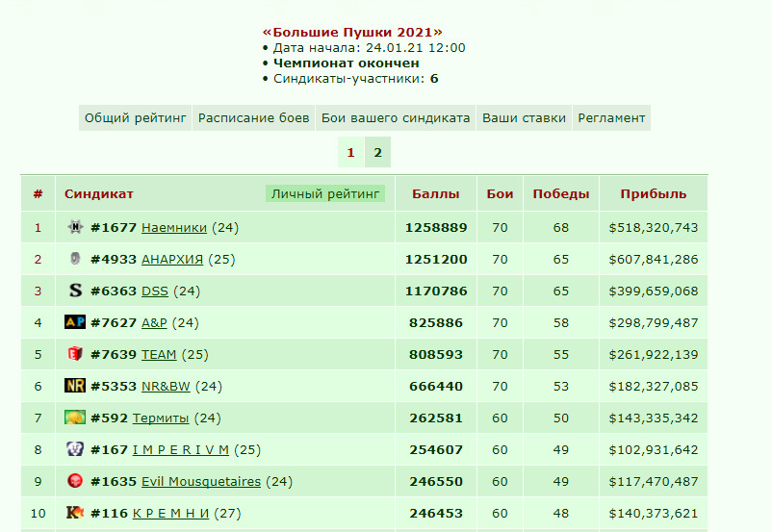Screen dimensions: 772x532
Task: Click the points value 808593
Action: (436, 355)
